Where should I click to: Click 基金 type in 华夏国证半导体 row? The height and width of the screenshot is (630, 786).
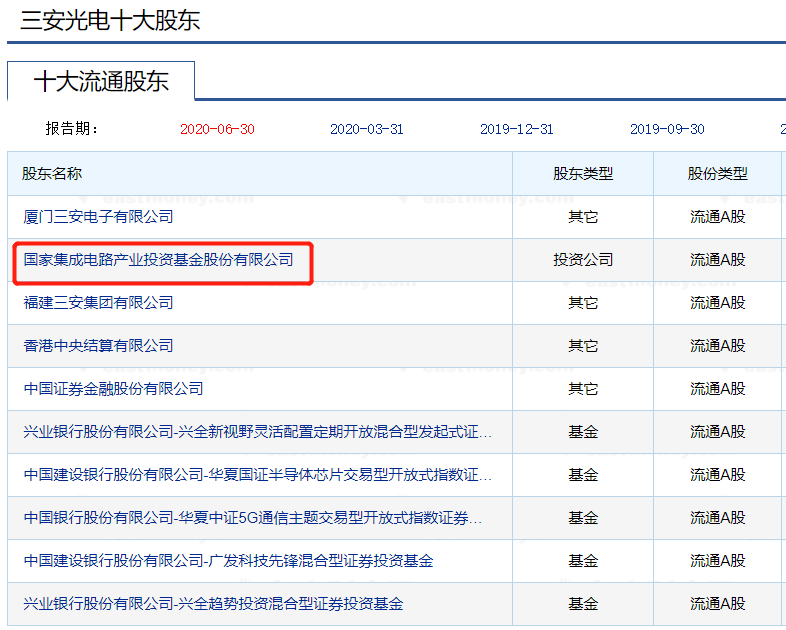click(583, 475)
